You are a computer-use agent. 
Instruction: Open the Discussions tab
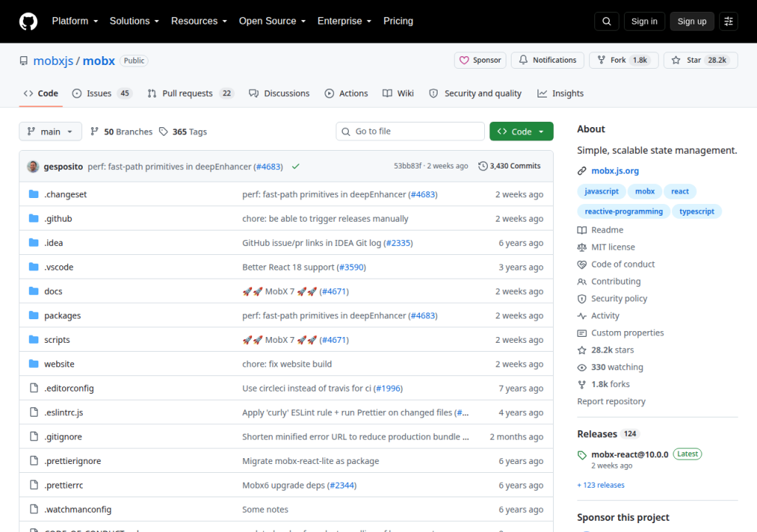click(279, 94)
